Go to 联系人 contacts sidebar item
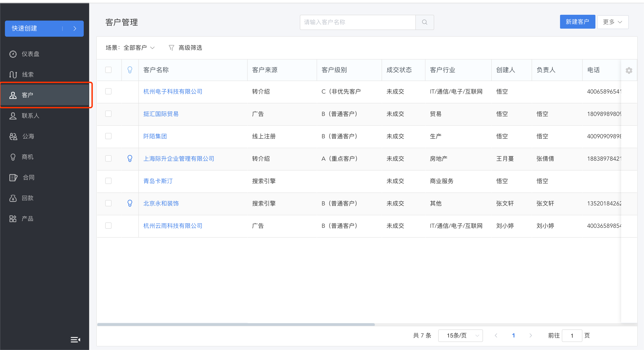 (x=45, y=116)
